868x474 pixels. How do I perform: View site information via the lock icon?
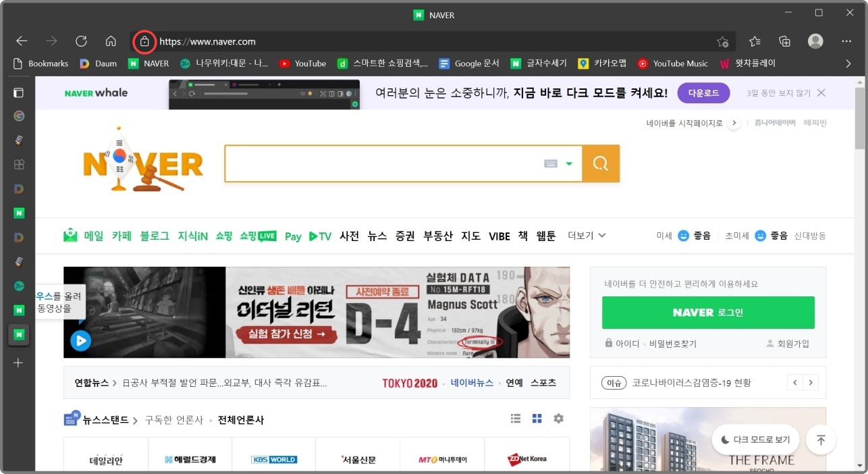144,42
